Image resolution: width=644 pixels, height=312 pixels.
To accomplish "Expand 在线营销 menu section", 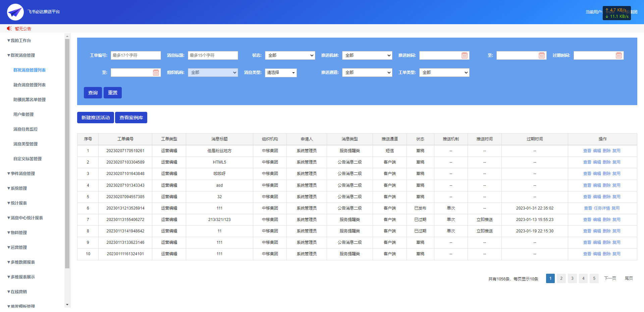I will (17, 292).
